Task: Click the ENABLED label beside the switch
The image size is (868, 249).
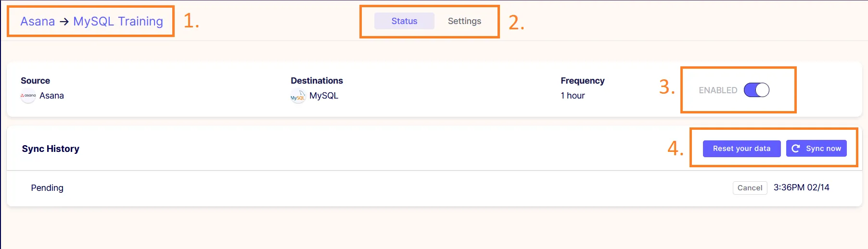Action: coord(718,90)
